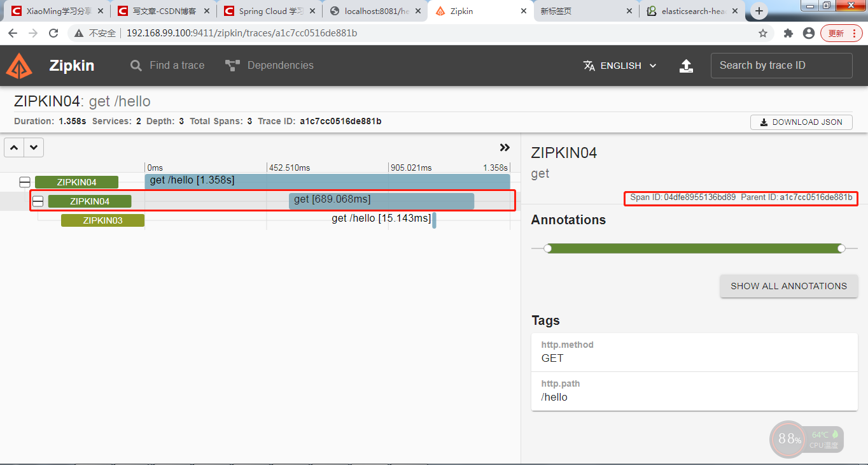
Task: Open Find a trace search page
Action: point(167,66)
